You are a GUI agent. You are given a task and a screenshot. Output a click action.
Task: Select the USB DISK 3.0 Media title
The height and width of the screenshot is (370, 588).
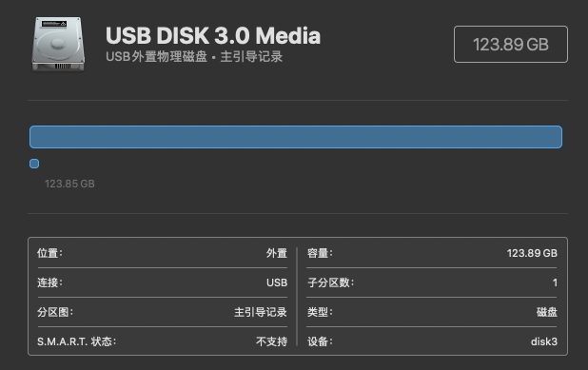pos(213,36)
